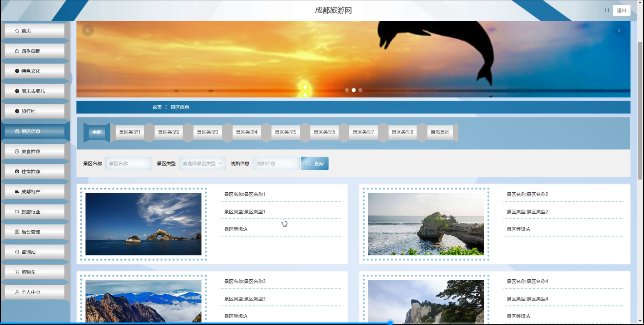Click text 景区名称:景区名称4
Image resolution: width=644 pixels, height=325 pixels.
pos(527,281)
